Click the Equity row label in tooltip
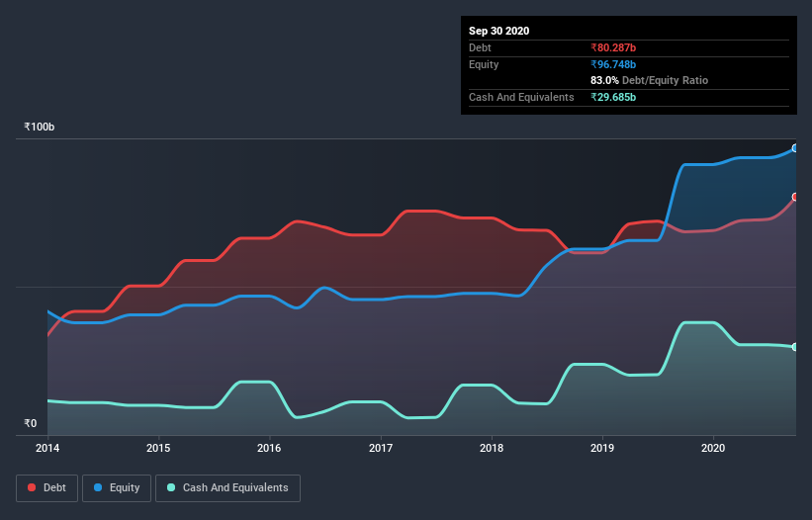812x520 pixels. pyautogui.click(x=484, y=64)
